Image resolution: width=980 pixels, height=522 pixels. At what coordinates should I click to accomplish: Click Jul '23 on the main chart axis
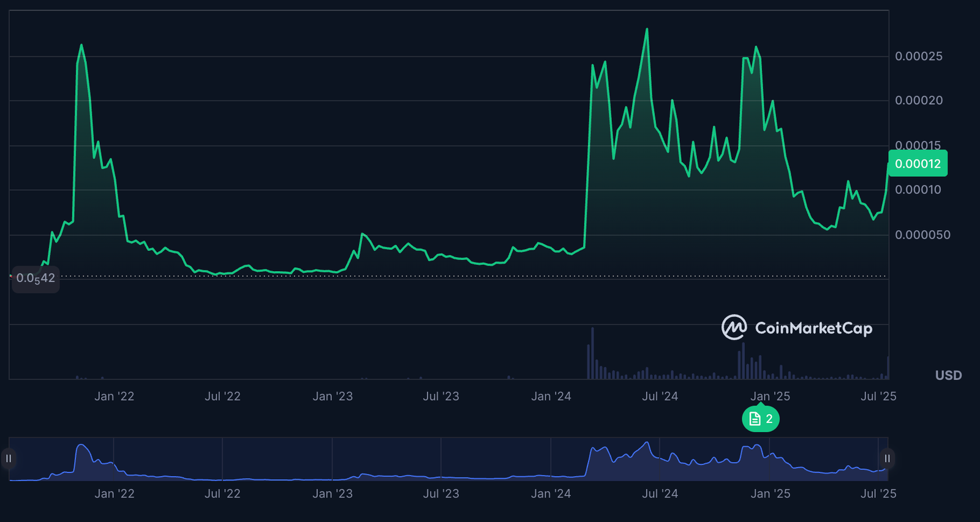[441, 397]
